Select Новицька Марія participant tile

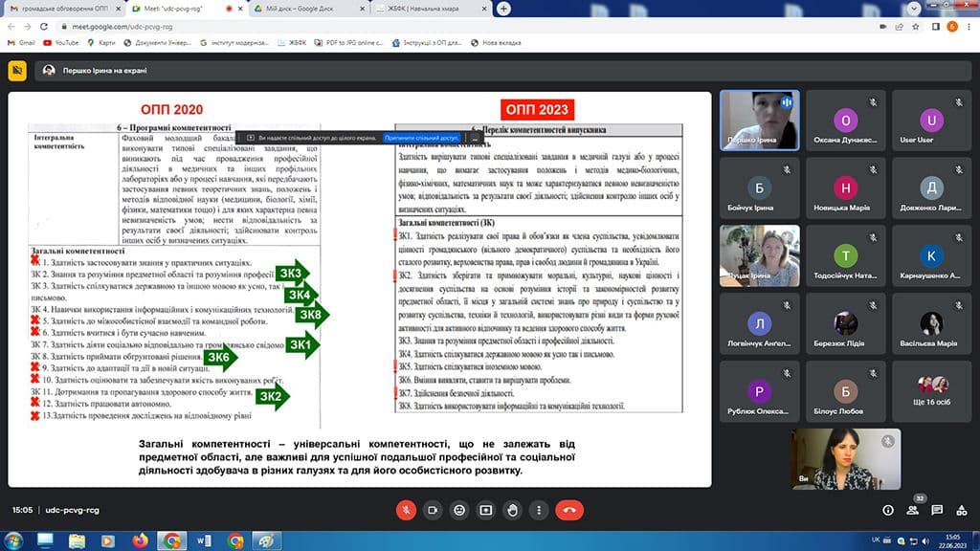[845, 187]
